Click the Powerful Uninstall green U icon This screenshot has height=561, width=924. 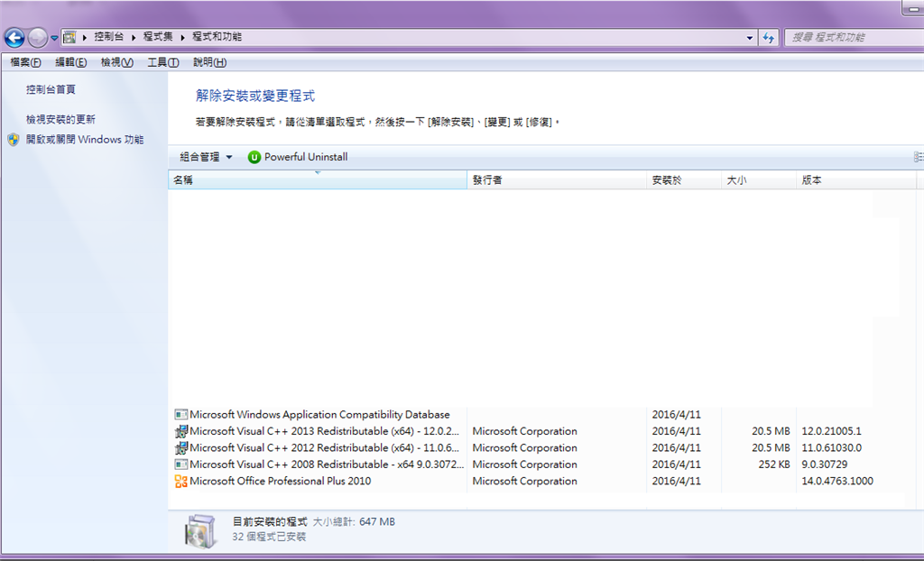[254, 157]
